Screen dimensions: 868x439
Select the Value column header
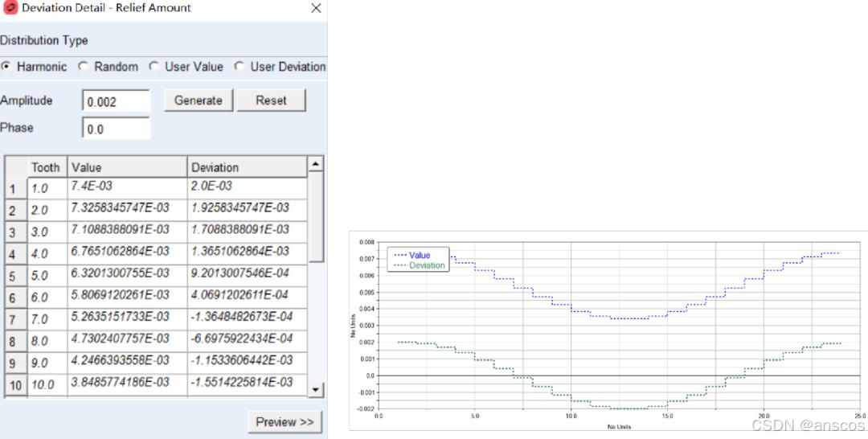pyautogui.click(x=127, y=167)
